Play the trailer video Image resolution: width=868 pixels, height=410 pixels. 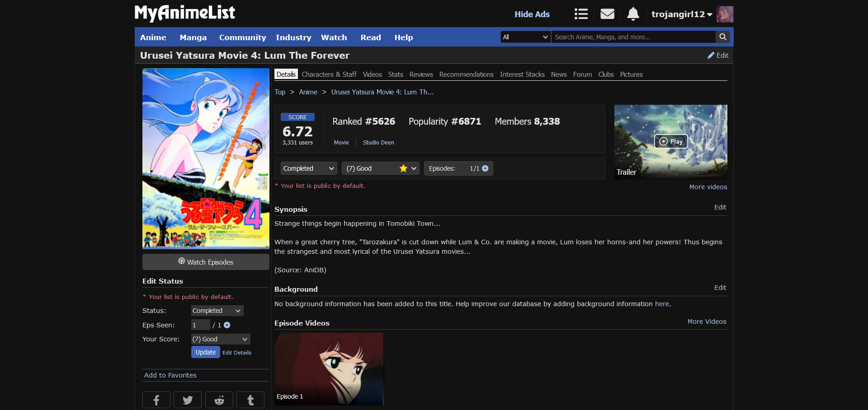coord(671,141)
